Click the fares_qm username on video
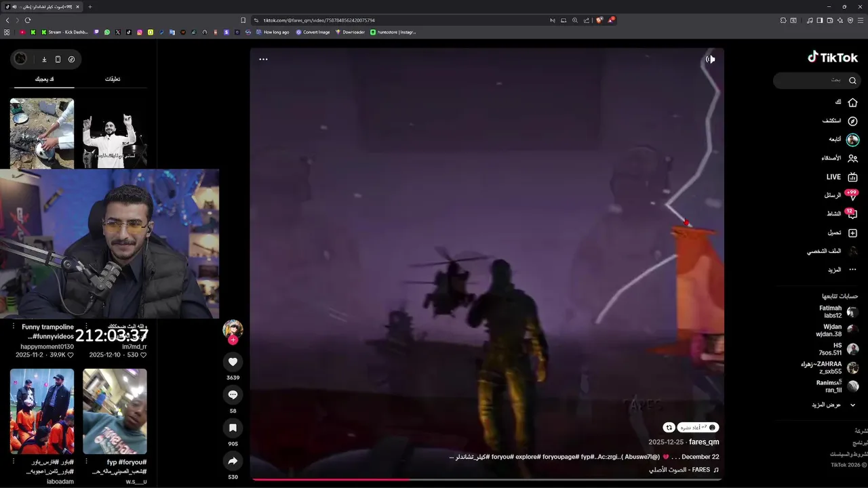Screen dimensions: 868x488 [x=704, y=442]
